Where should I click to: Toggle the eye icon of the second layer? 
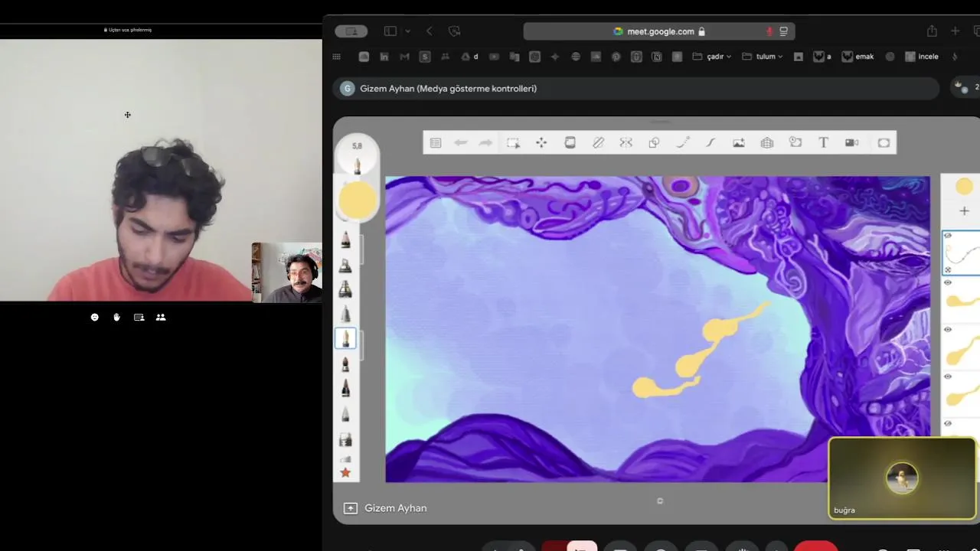(x=948, y=282)
